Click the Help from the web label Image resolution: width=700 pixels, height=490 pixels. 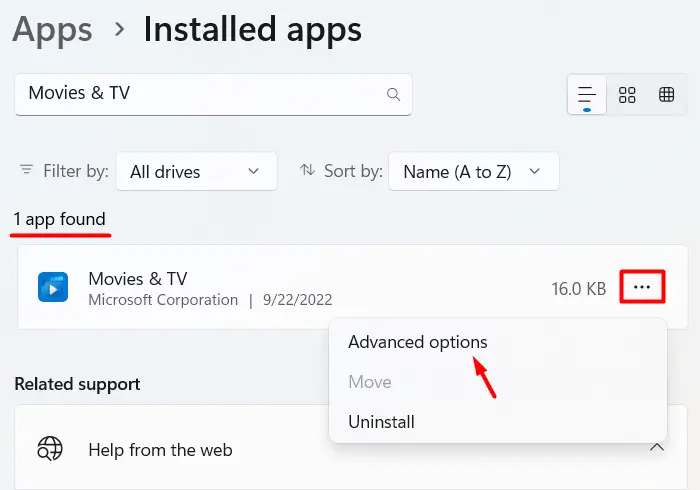click(x=160, y=450)
